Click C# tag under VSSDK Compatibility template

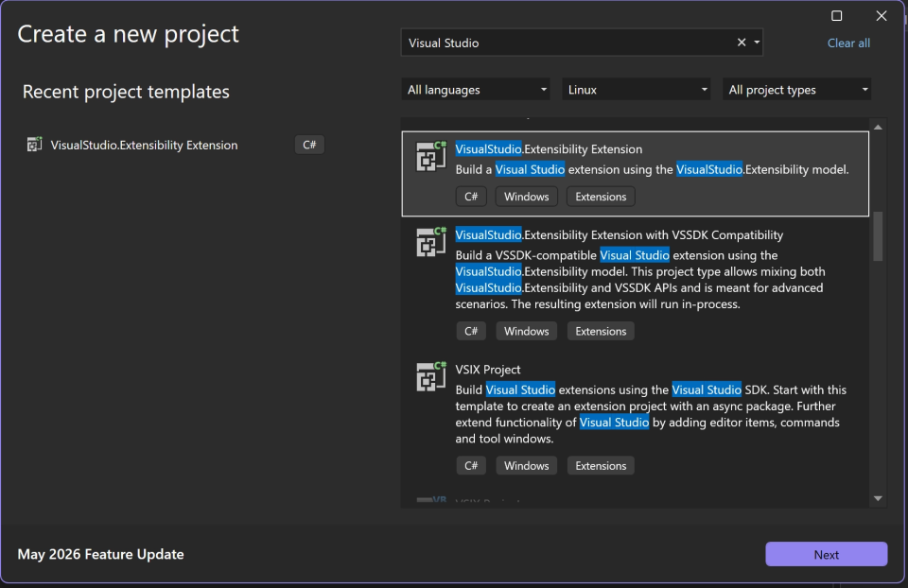point(471,331)
